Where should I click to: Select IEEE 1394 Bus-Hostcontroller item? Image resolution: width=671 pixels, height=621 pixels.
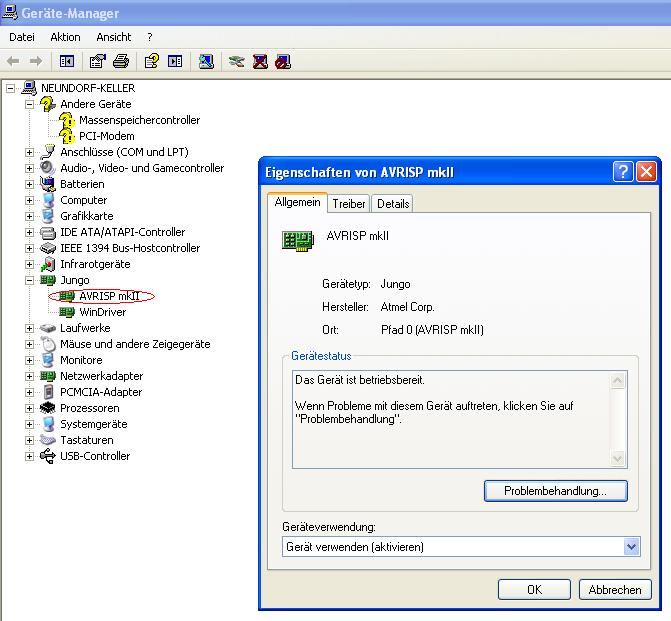point(130,248)
